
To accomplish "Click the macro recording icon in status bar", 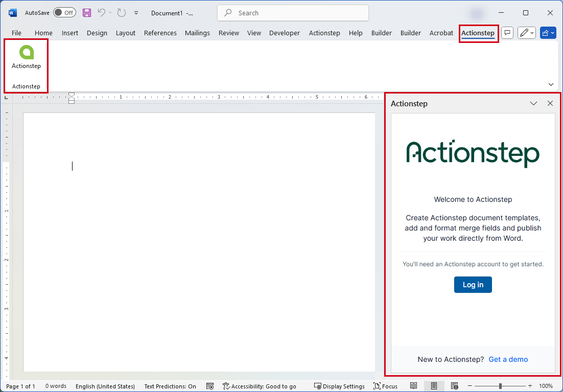I will coord(210,386).
